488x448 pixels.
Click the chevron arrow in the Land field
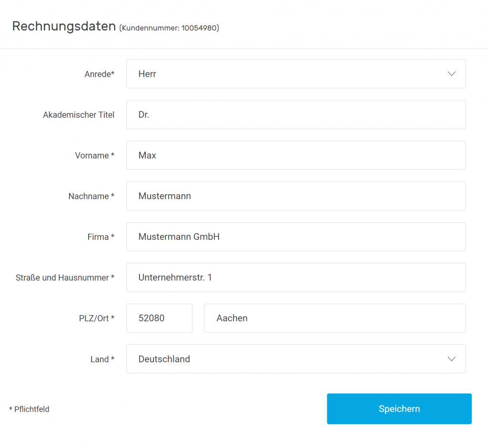[x=452, y=359]
